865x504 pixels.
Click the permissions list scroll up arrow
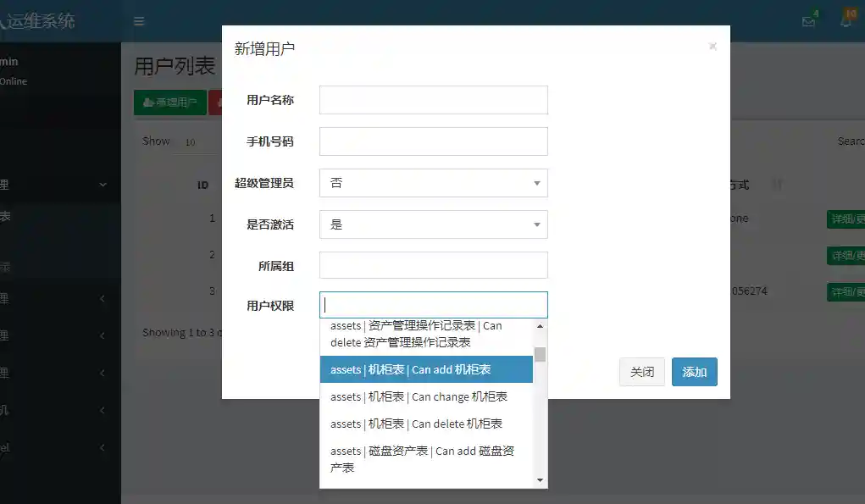point(540,326)
